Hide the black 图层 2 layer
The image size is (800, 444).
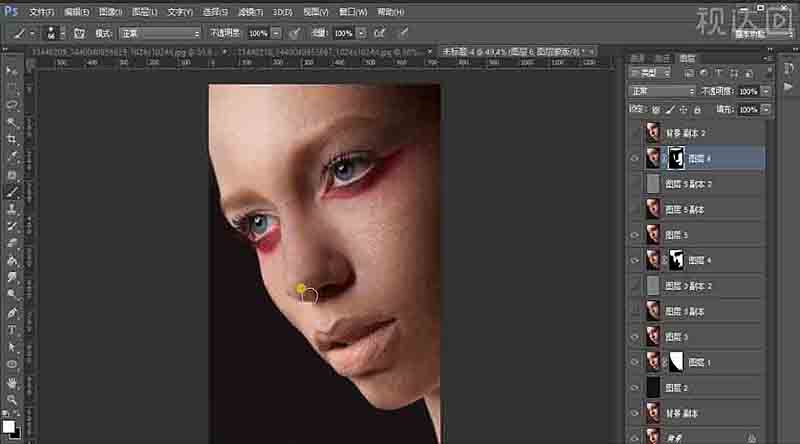pos(635,388)
